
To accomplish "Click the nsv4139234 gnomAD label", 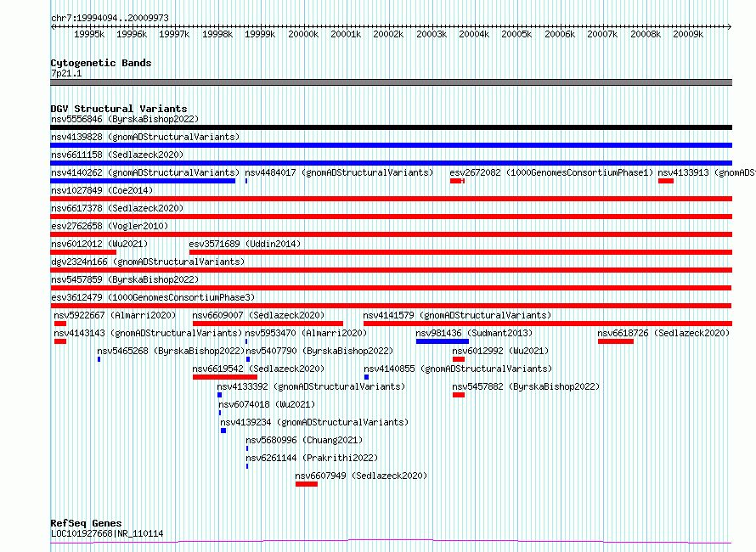I will [314, 422].
